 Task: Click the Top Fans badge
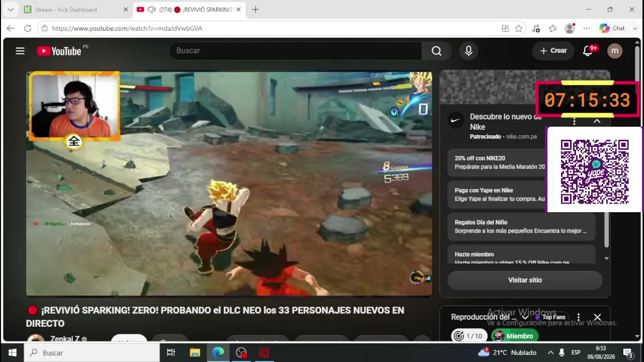point(550,317)
